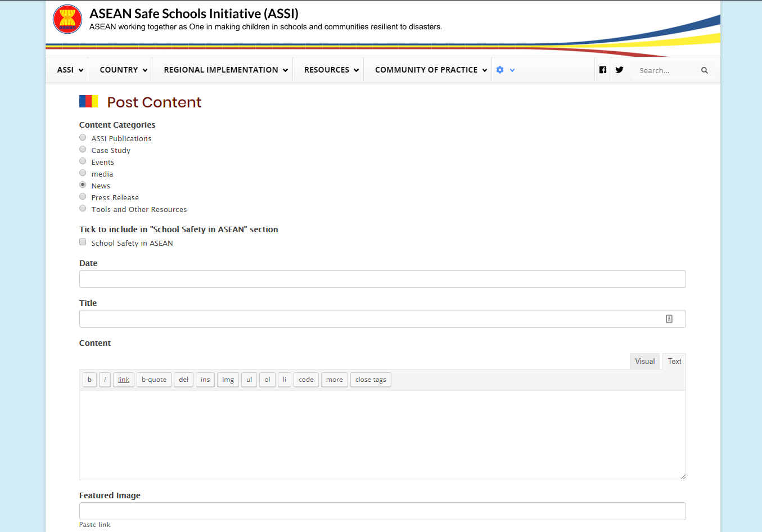Select the News category radio button
The width and height of the screenshot is (762, 532).
[83, 185]
